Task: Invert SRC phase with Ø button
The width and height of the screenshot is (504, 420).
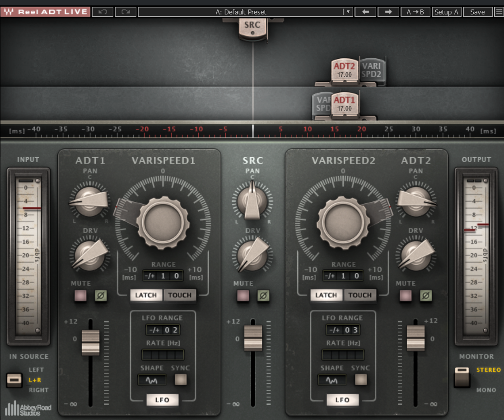Action: pos(263,295)
